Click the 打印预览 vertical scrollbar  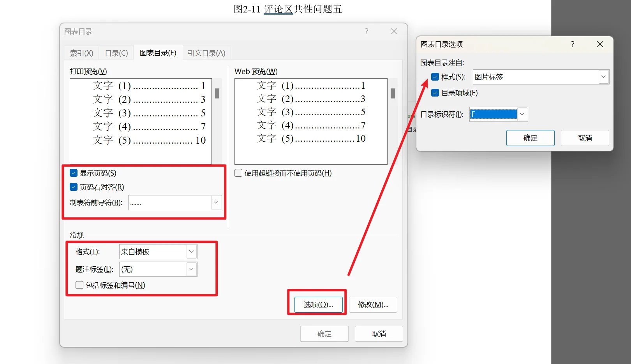[217, 93]
